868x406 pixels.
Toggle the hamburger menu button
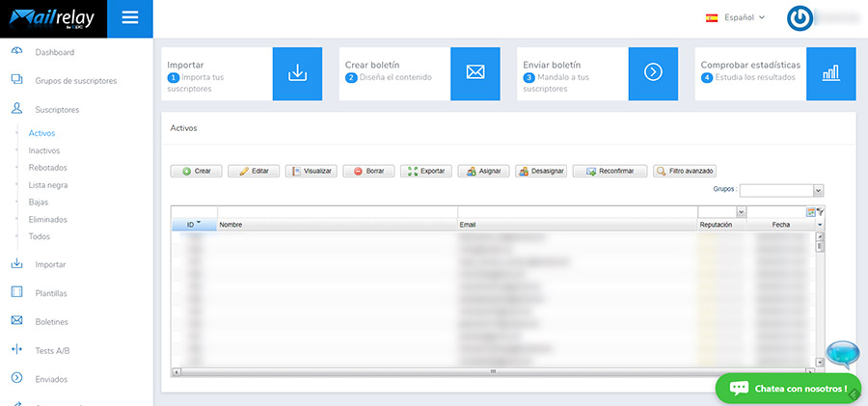pyautogui.click(x=130, y=18)
